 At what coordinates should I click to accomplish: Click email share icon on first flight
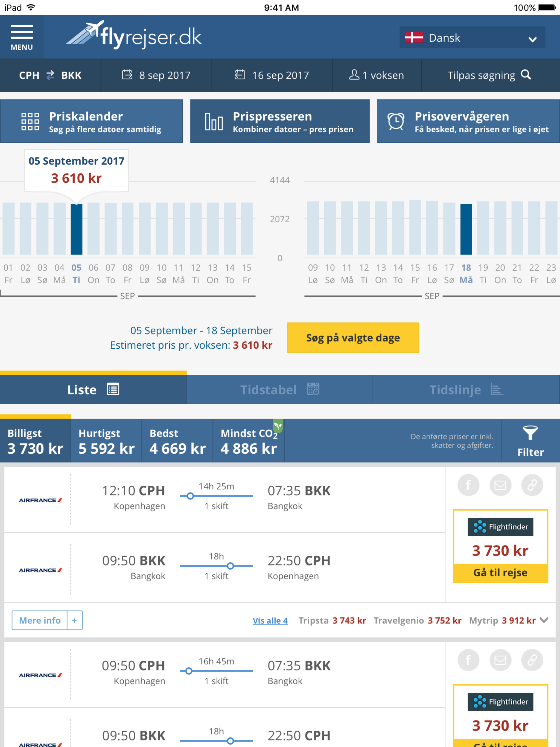[x=500, y=485]
